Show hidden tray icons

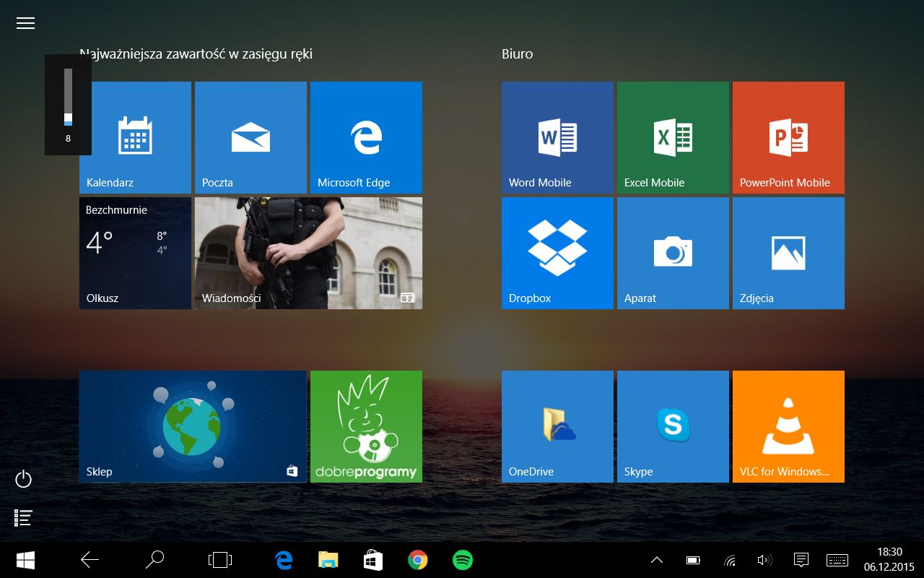[x=657, y=560]
